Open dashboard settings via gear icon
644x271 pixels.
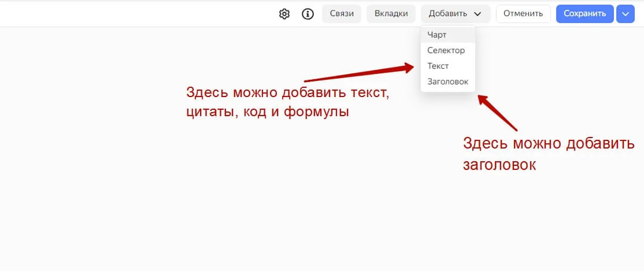[284, 14]
